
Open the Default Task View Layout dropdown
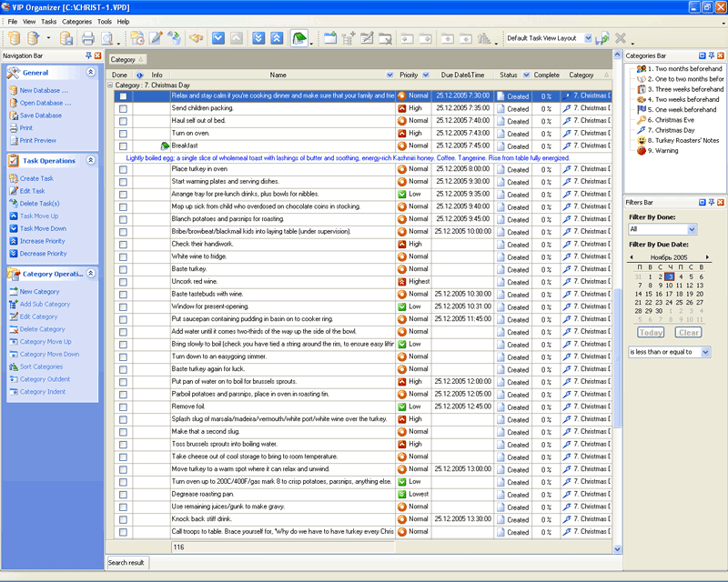coord(588,38)
